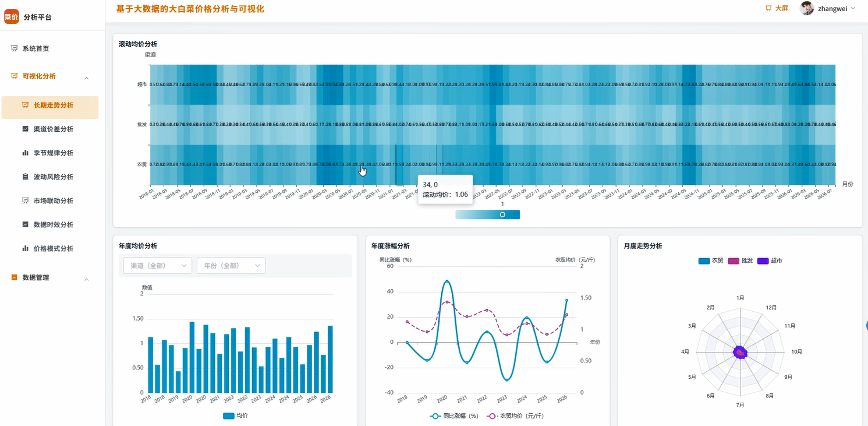Open the 年份（全部） dropdown
868x426 pixels.
click(x=231, y=266)
